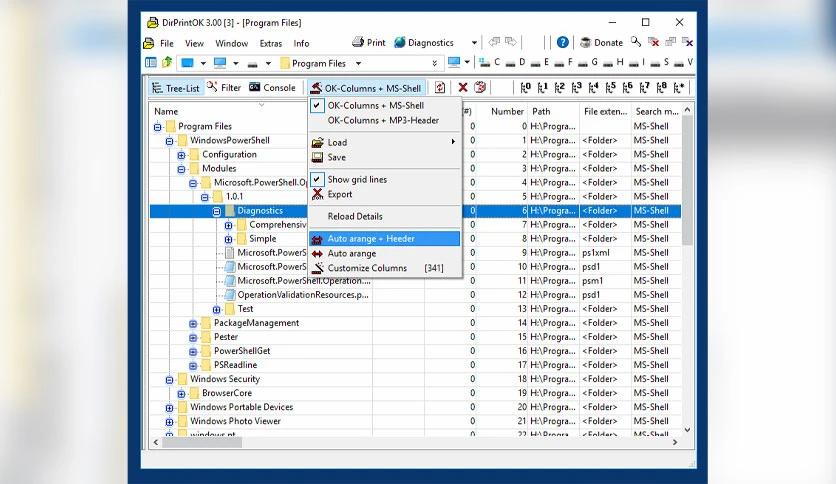Click the horizontal scrollbar thumb
The image size is (836, 484).
202,442
